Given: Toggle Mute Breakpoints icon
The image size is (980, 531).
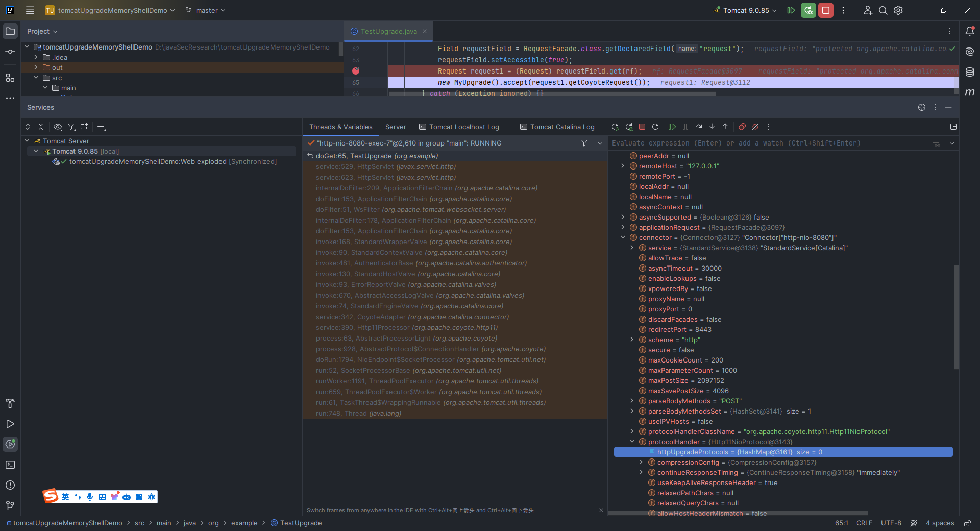Looking at the screenshot, I should point(755,127).
